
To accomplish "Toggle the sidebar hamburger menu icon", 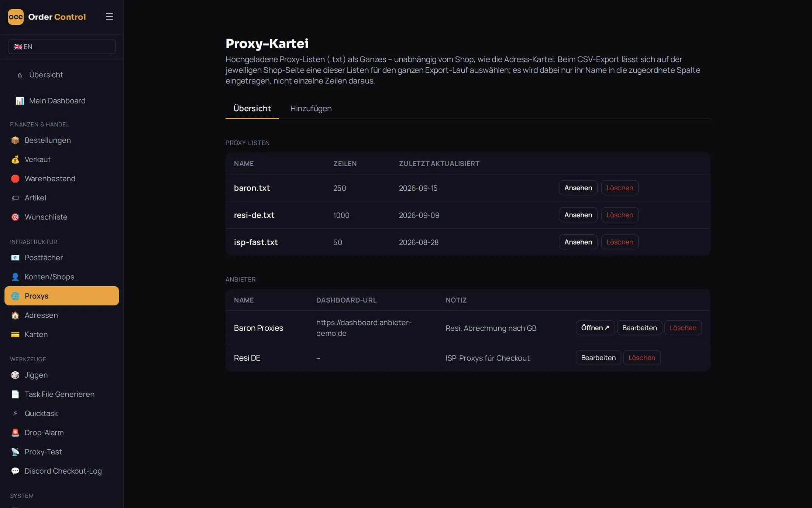I will pos(109,17).
